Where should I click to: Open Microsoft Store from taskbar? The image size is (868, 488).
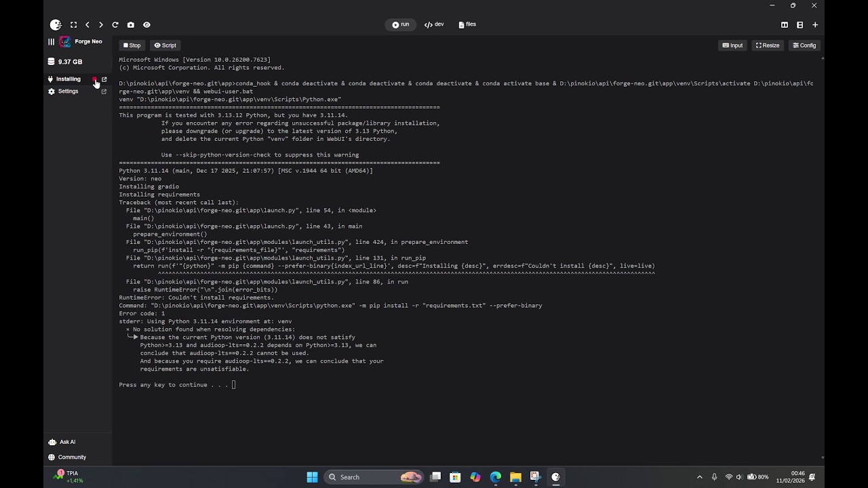pos(455,477)
